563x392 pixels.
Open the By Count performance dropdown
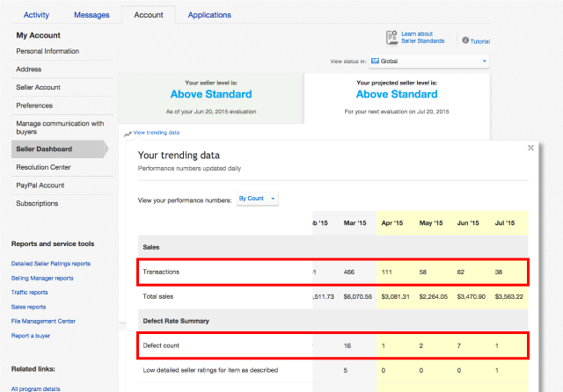(x=258, y=200)
